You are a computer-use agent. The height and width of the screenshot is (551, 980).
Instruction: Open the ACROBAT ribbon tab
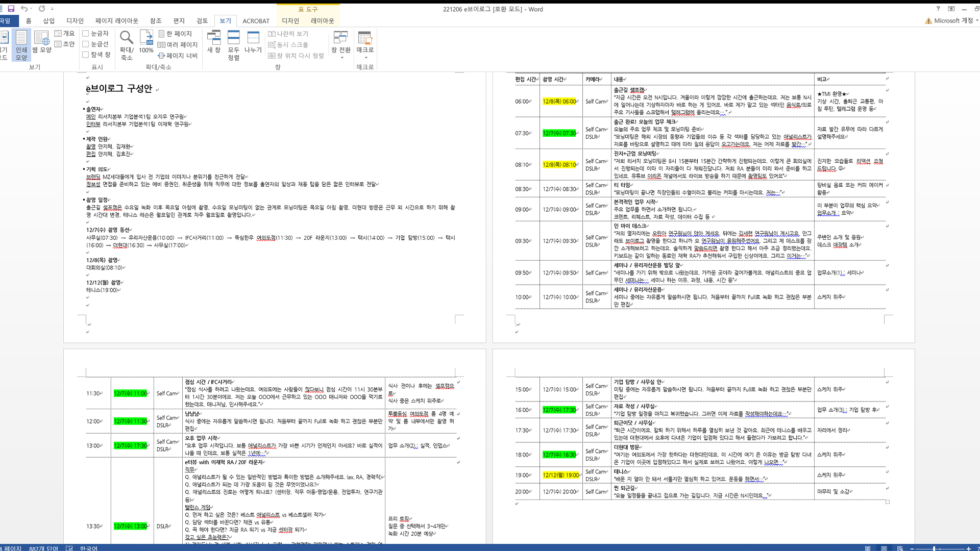[x=256, y=21]
